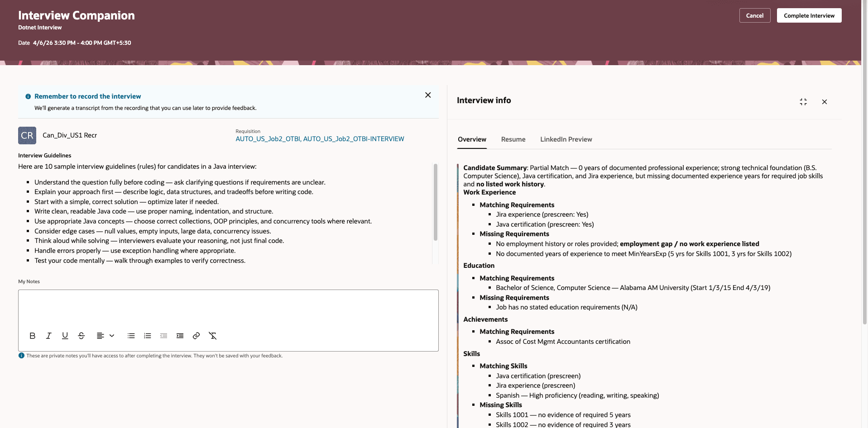Click the 'Candidate Summary' text
Viewport: 868px width, 428px height.
[x=495, y=168]
